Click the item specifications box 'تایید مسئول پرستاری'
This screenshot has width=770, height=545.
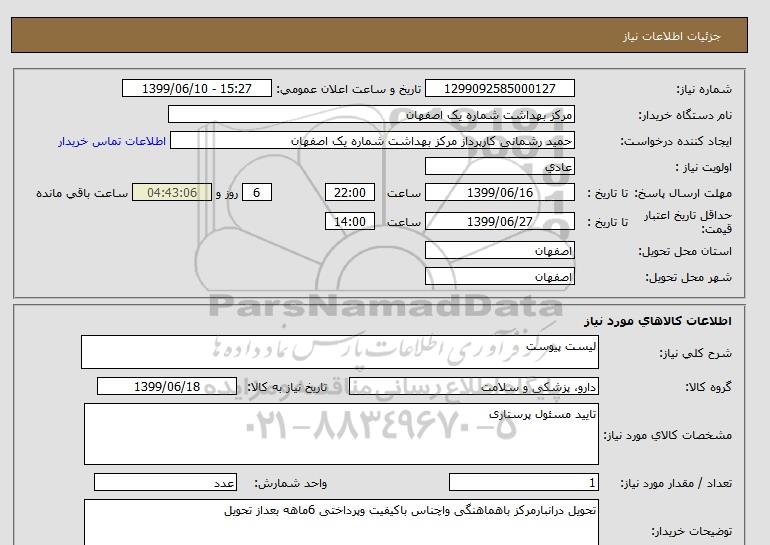coord(341,434)
